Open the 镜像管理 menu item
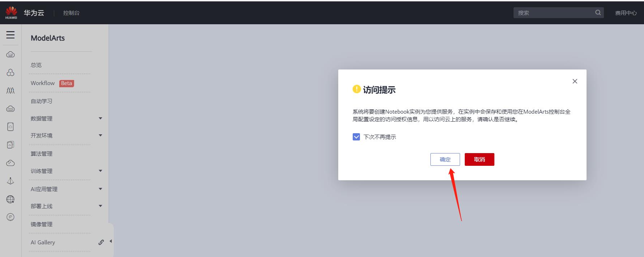The image size is (644, 257). click(42, 224)
